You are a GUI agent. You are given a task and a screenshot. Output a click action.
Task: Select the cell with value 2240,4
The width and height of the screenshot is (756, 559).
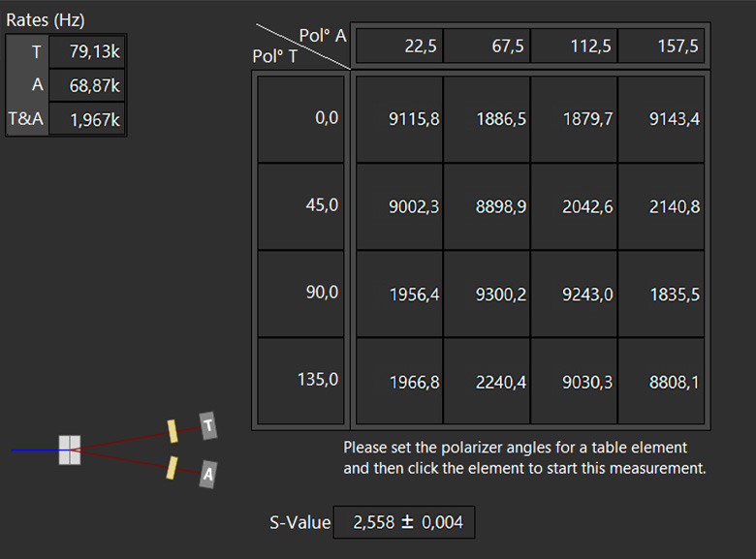[487, 381]
